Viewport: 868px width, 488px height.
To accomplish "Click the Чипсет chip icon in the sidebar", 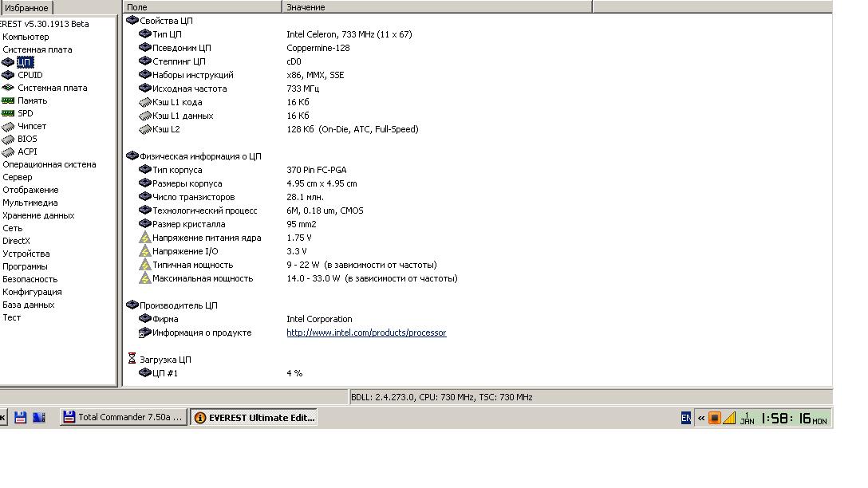I will click(x=8, y=126).
